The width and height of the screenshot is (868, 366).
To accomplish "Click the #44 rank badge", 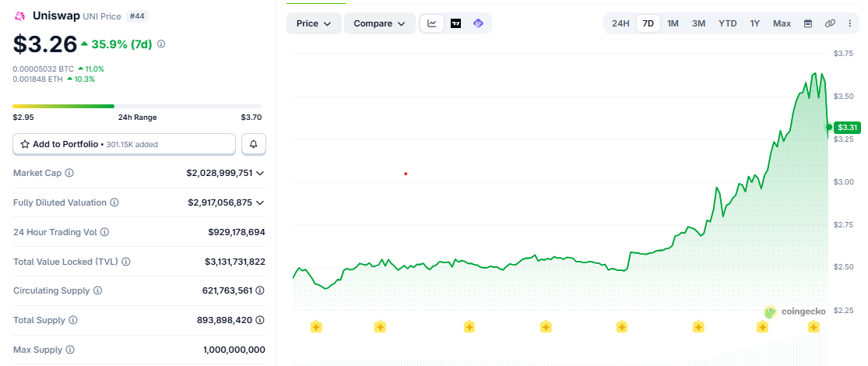I will click(137, 16).
